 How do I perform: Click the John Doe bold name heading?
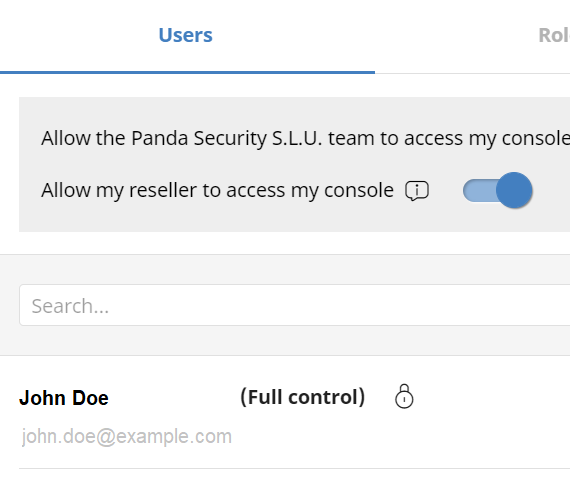(x=64, y=398)
